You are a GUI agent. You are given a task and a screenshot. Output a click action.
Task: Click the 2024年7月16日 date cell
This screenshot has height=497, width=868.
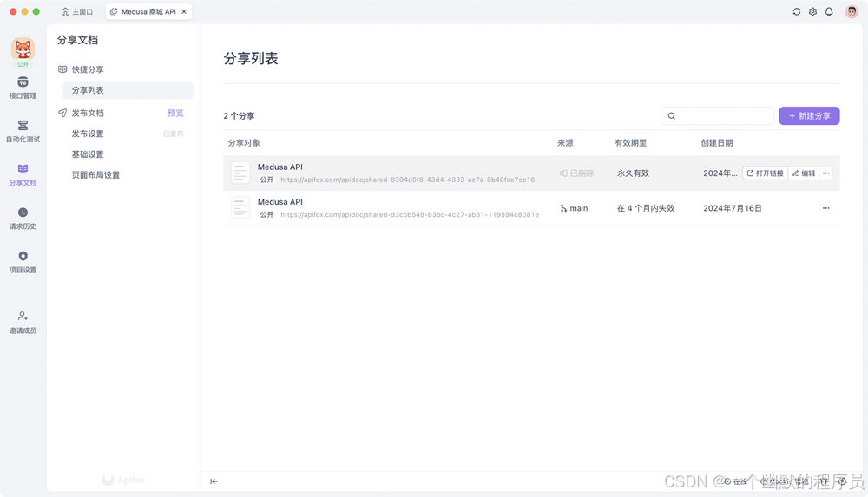[x=733, y=208]
